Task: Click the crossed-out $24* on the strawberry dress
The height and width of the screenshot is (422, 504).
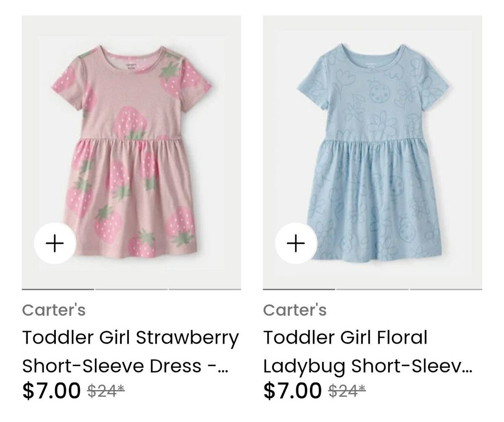Action: coord(106,391)
